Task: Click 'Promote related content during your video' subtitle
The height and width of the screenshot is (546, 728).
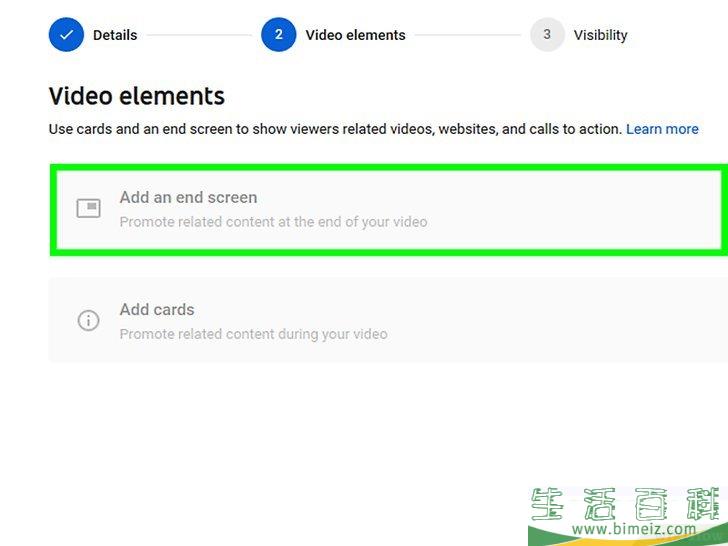Action: 254,334
